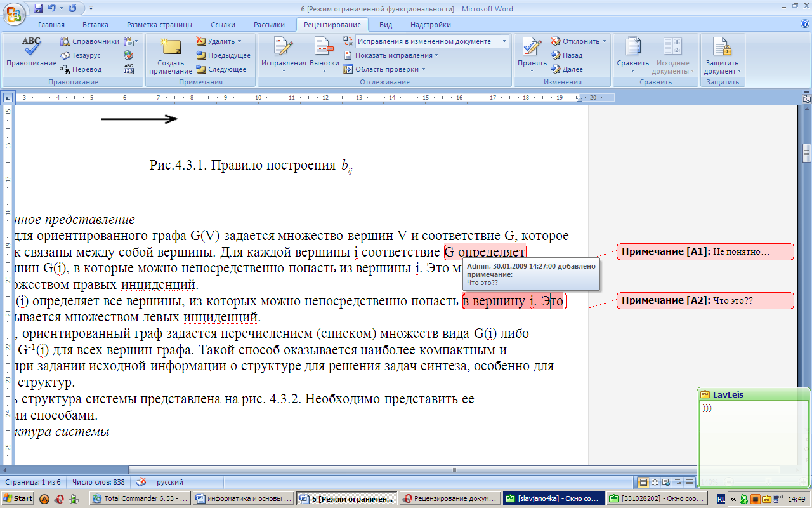Go to Следующее next comment
The height and width of the screenshot is (508, 812).
221,69
